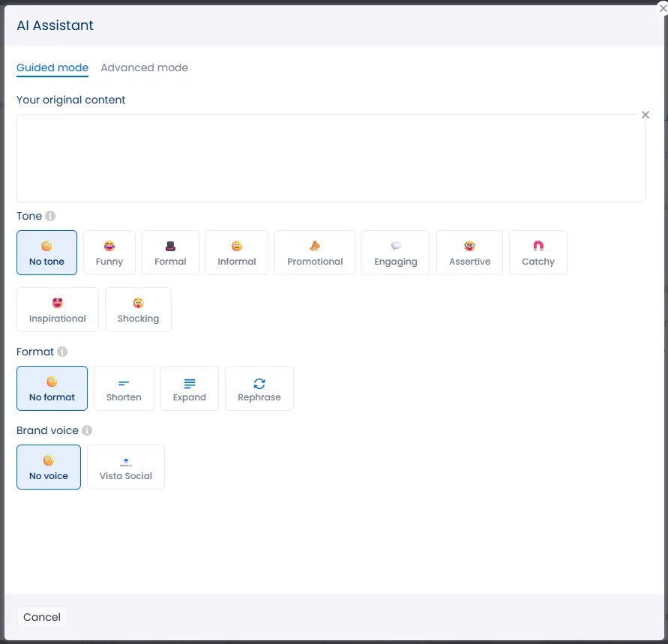Choose the Expand format option

point(190,388)
